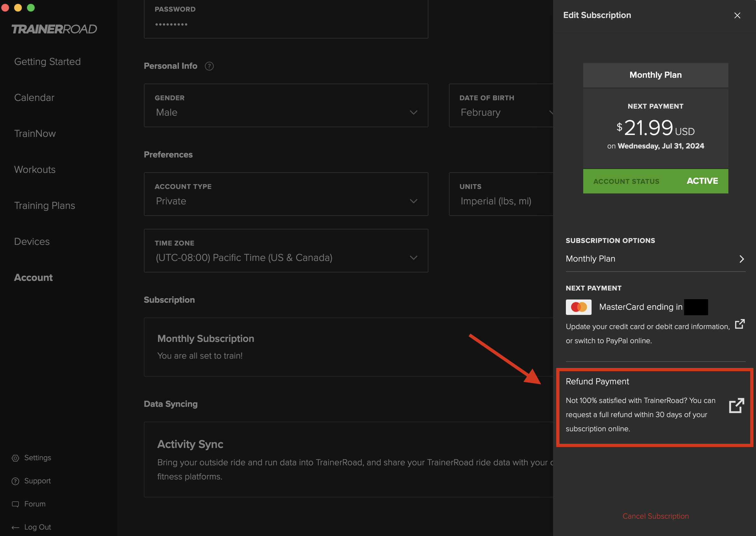Click the 'Subscription' section heading
This screenshot has height=536, width=756.
click(169, 300)
